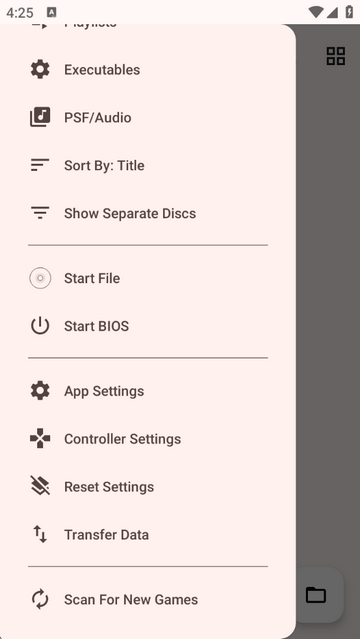360x639 pixels.
Task: Choose Start BIOS from the drawer
Action: (x=148, y=326)
